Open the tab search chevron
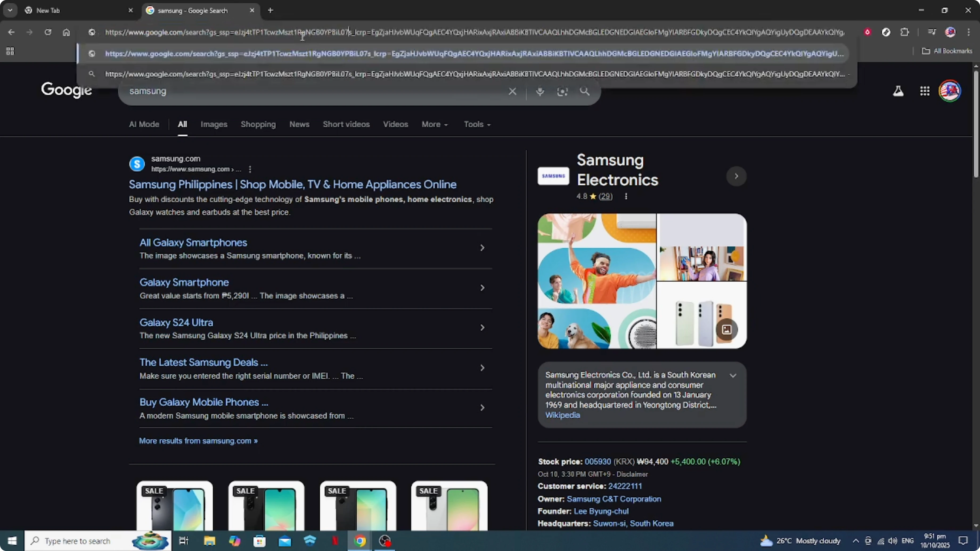 click(x=10, y=10)
